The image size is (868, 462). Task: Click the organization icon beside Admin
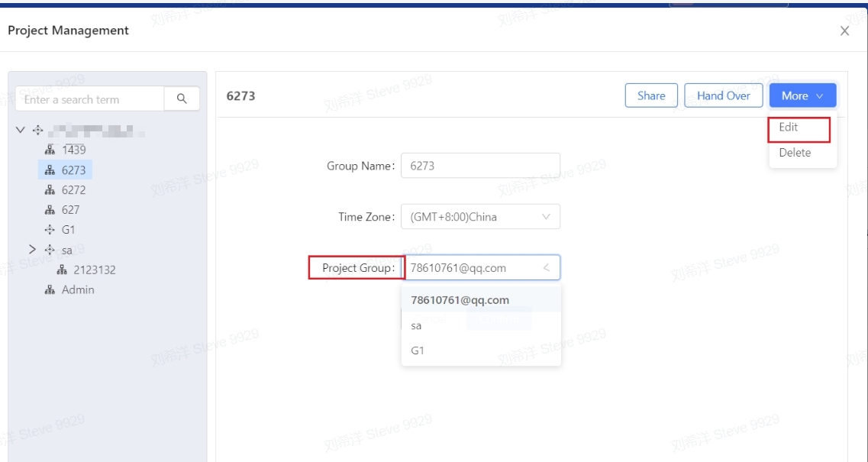50,290
